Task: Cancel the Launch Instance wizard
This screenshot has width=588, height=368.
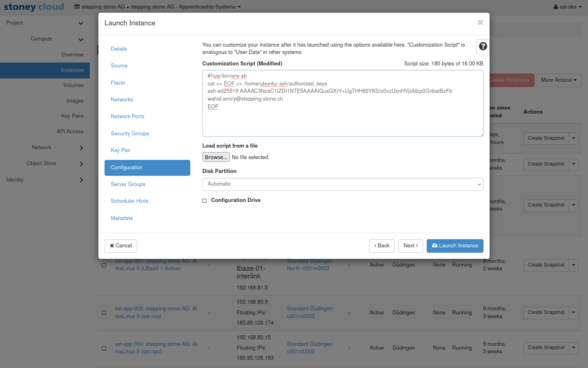Action: pos(121,246)
